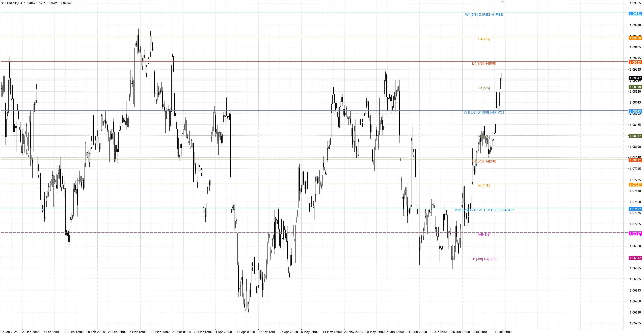Open the EURUSD,H4 one-click trading arrow
Viewport: 644px width, 335px height.
(x=3, y=3)
